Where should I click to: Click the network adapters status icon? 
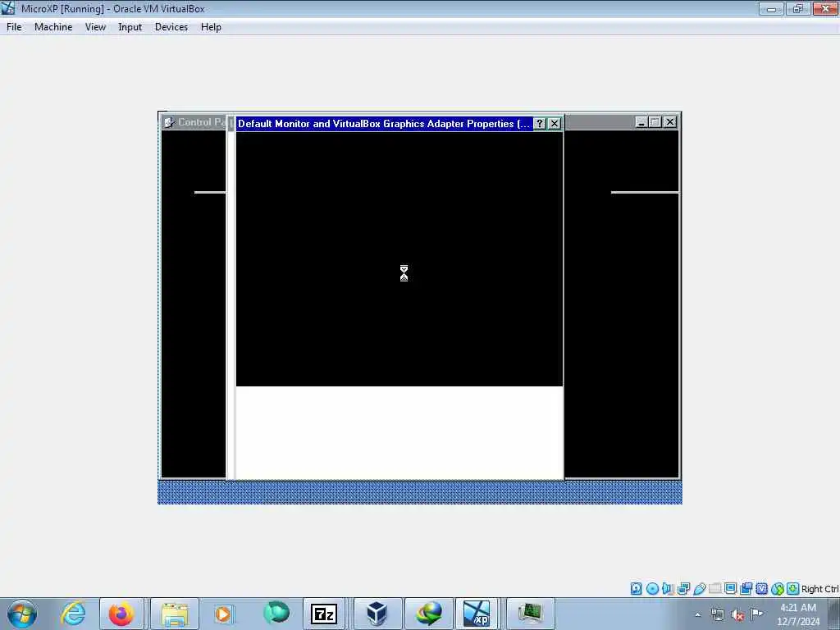(683, 589)
